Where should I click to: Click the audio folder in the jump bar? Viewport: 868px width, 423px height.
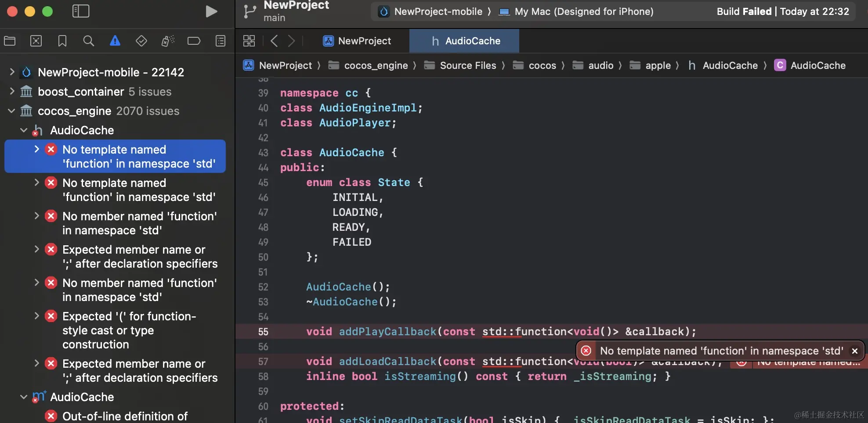593,65
